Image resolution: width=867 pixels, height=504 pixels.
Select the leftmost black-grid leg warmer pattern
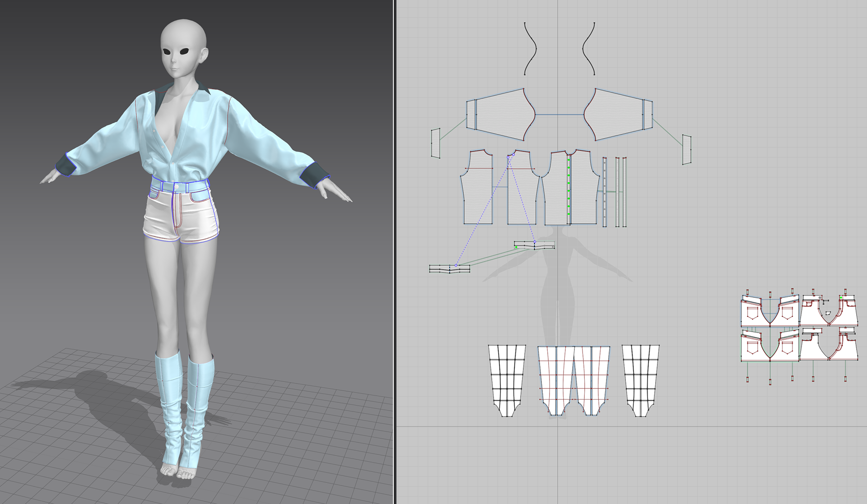[507, 380]
